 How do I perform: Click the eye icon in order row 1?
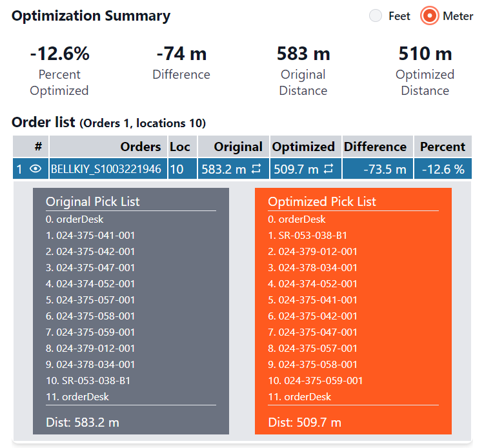pos(36,169)
